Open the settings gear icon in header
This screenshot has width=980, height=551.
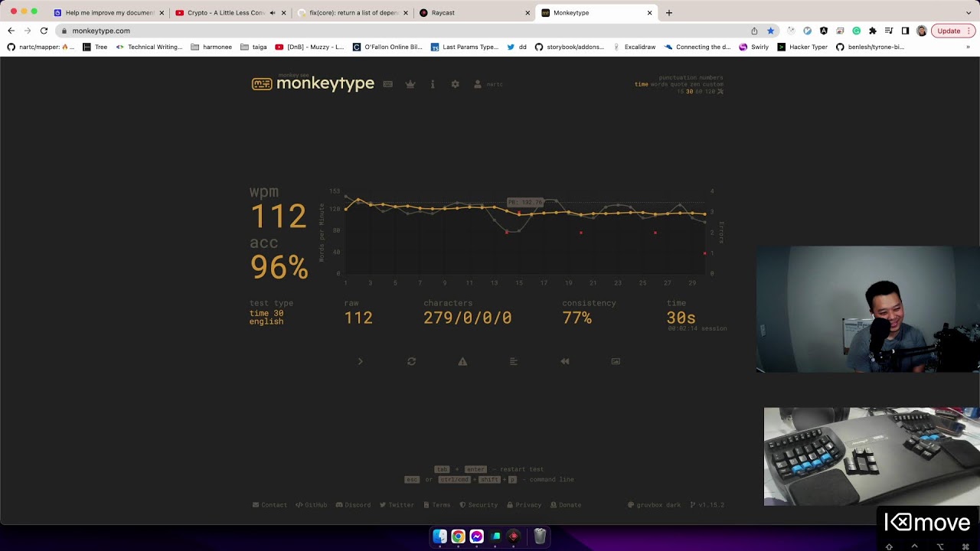click(455, 84)
